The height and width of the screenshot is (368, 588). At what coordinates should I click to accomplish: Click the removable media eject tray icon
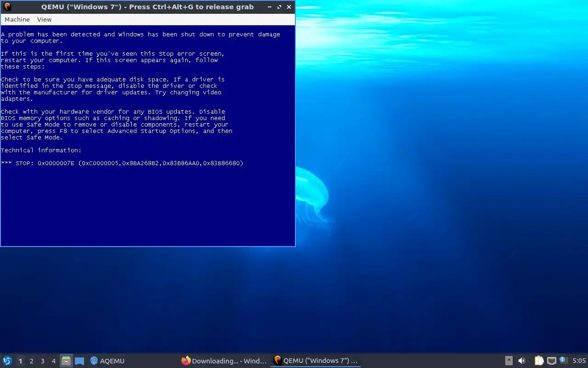(509, 361)
